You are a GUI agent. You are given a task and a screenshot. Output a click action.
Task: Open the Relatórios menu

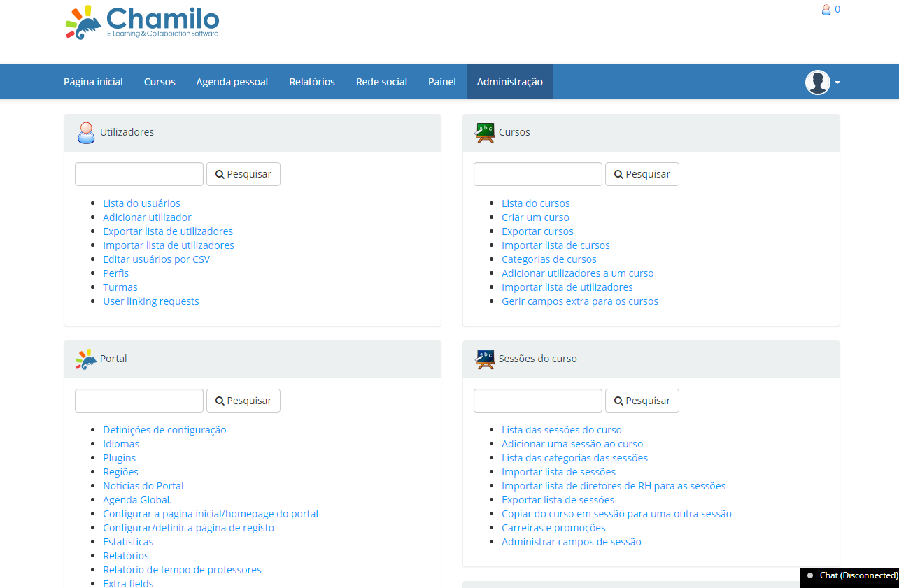coord(312,81)
